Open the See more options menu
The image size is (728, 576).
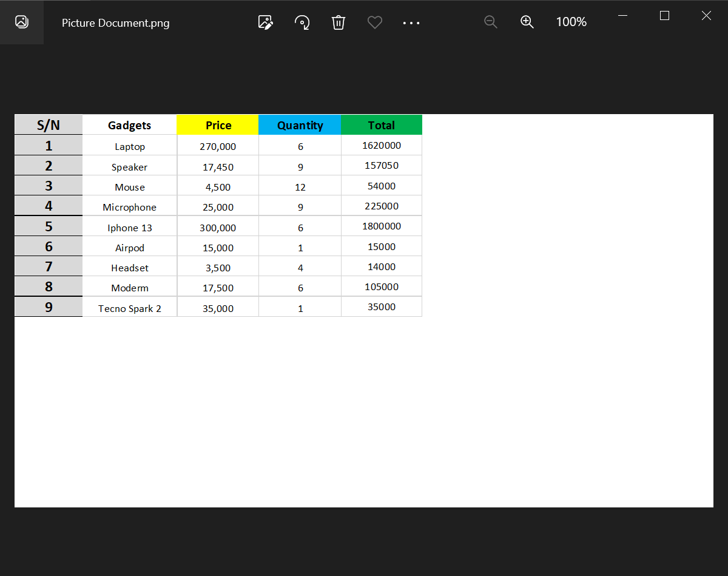[x=411, y=22]
